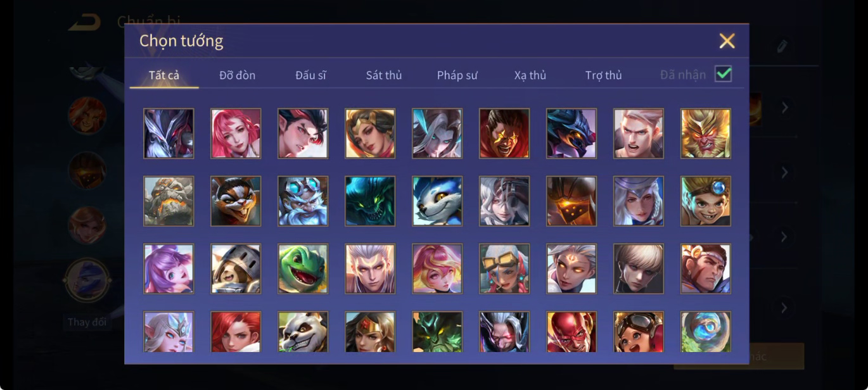Select the red masked speedster hero portrait
868x390 pixels.
pyautogui.click(x=571, y=332)
